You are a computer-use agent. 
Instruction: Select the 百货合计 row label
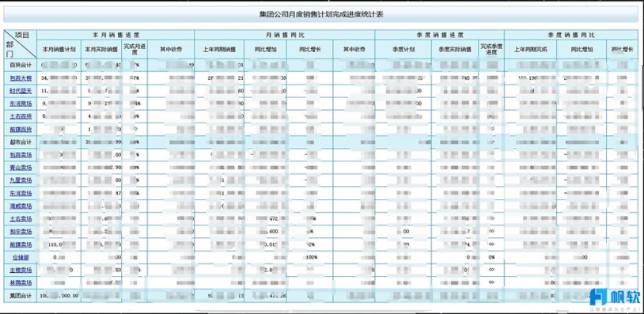tap(21, 66)
